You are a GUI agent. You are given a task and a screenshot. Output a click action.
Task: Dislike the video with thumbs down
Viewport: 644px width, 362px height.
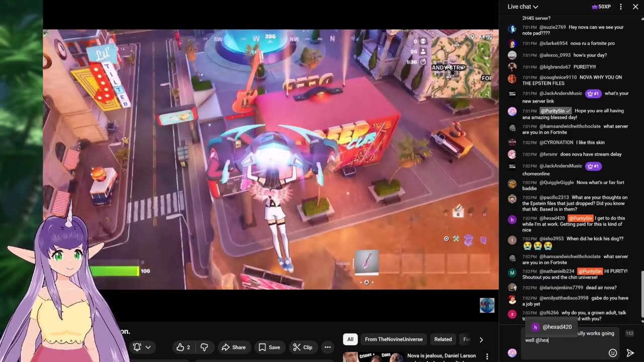(204, 347)
